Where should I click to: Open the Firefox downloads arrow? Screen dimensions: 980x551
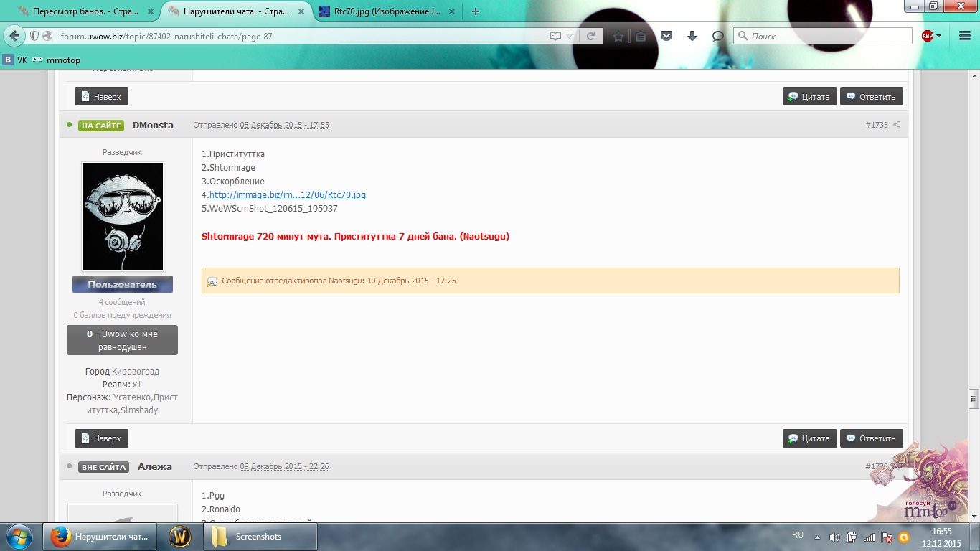(x=692, y=36)
